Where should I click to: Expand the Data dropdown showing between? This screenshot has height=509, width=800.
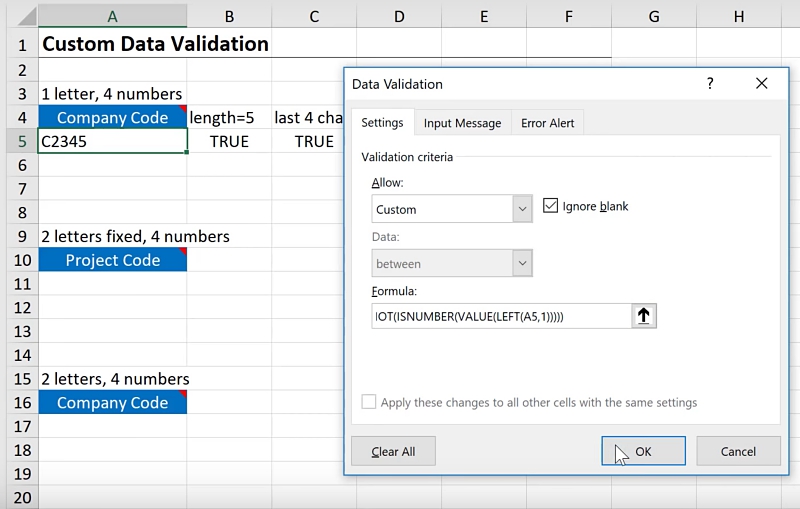click(x=522, y=263)
